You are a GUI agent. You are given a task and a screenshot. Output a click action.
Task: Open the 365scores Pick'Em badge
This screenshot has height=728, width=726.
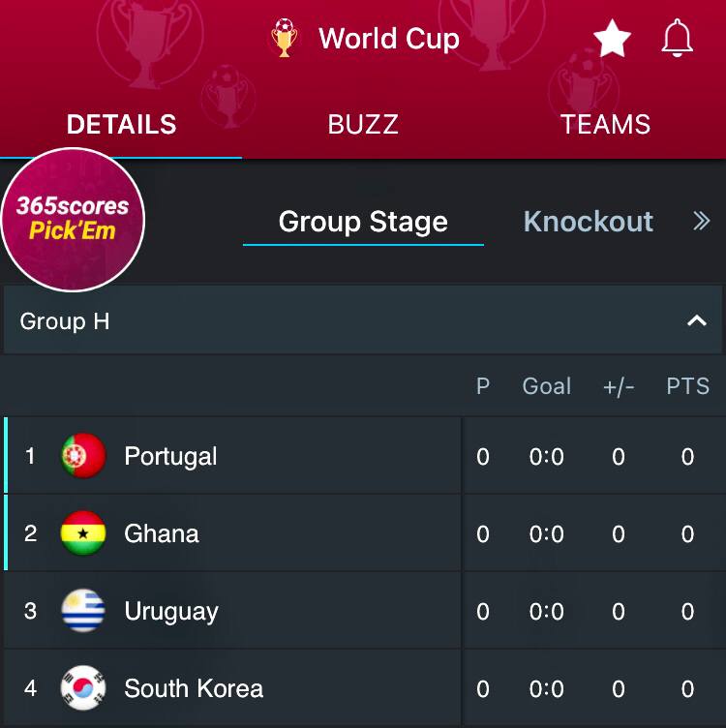pyautogui.click(x=73, y=220)
